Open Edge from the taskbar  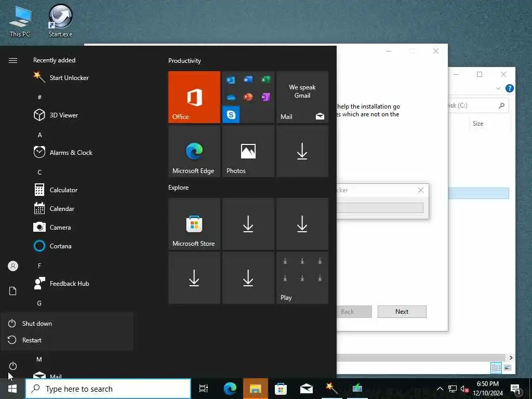pyautogui.click(x=230, y=389)
